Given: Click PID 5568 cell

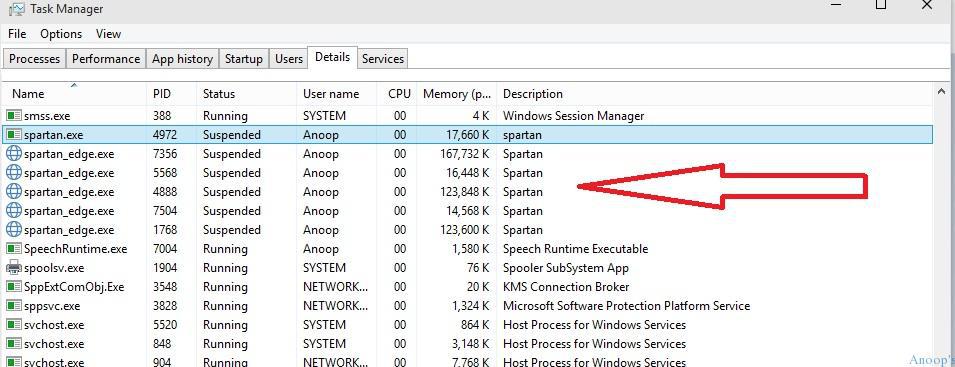Looking at the screenshot, I should tap(165, 173).
